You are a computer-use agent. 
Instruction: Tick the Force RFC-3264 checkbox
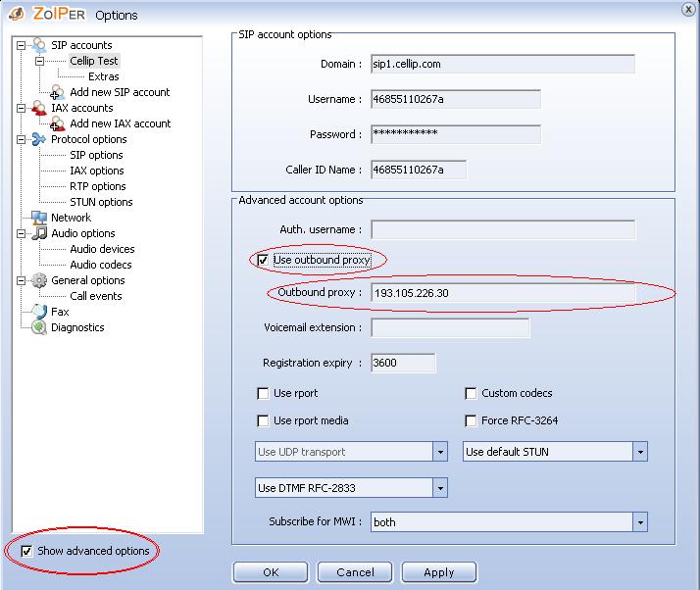(471, 420)
